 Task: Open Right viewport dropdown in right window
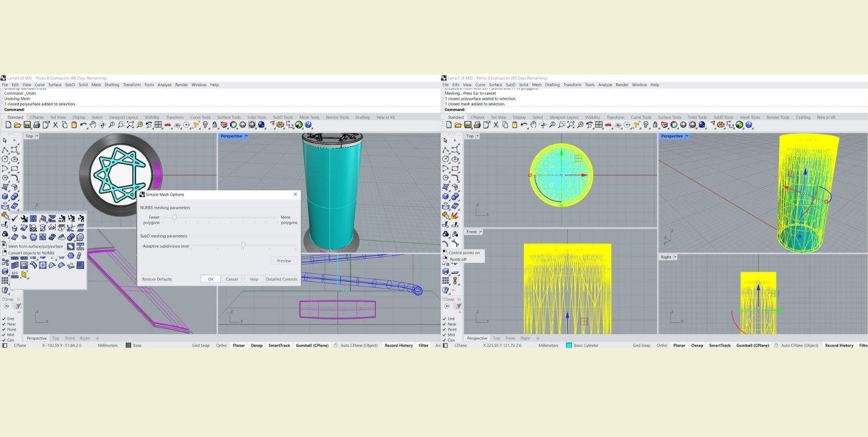(675, 257)
